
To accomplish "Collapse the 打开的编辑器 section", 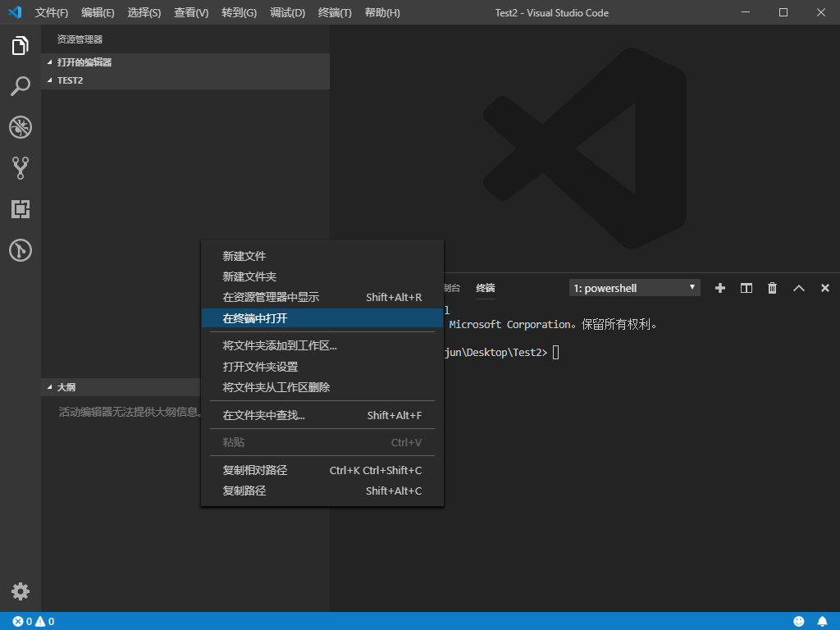I will click(185, 62).
